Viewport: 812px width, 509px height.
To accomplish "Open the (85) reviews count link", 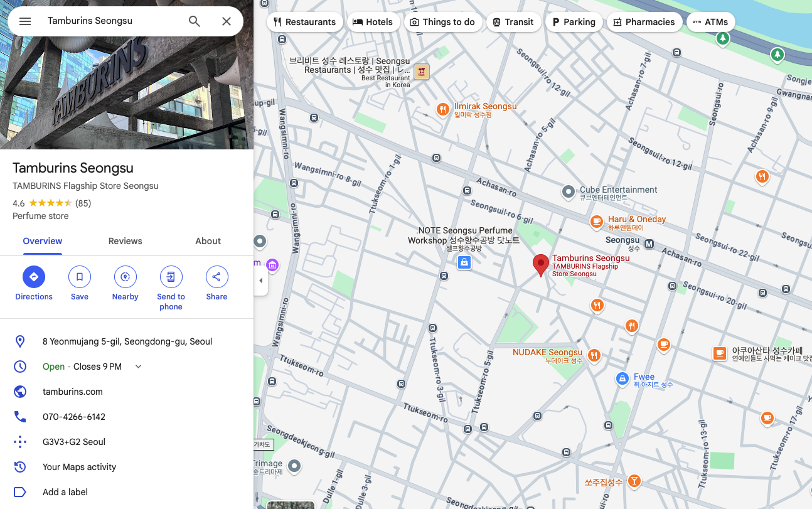I will pos(83,203).
